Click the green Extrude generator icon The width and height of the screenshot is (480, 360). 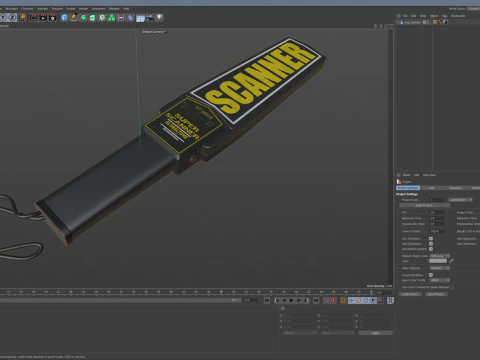[x=93, y=17]
